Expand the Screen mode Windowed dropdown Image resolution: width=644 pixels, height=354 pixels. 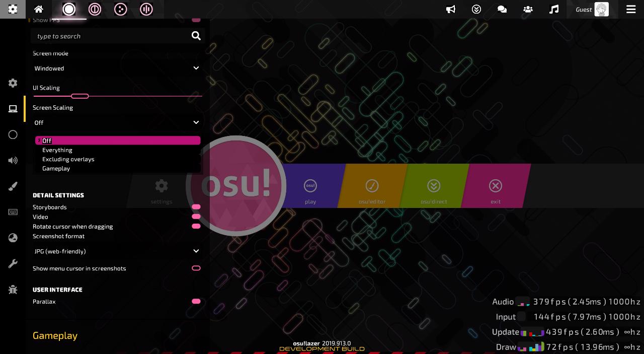click(x=117, y=68)
